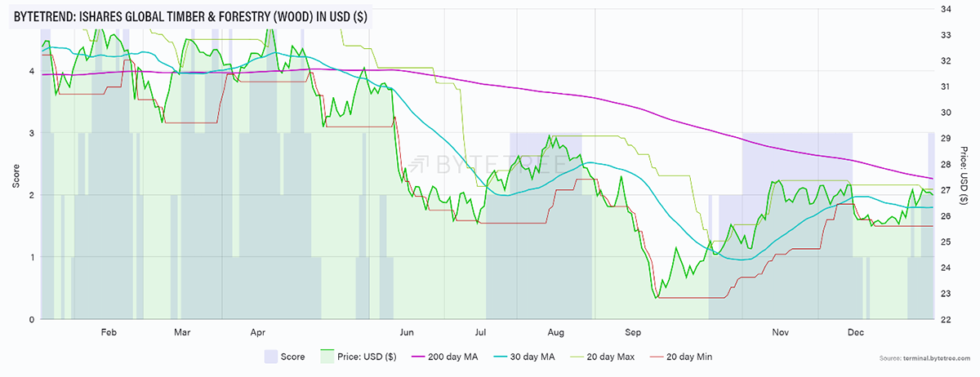Click the Nov label on the x-axis

click(781, 333)
